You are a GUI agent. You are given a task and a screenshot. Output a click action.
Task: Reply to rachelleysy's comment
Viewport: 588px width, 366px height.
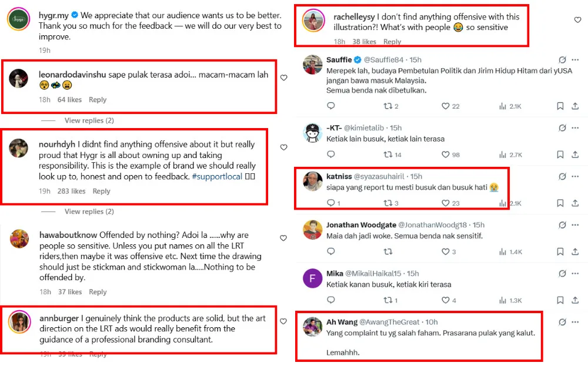[392, 42]
